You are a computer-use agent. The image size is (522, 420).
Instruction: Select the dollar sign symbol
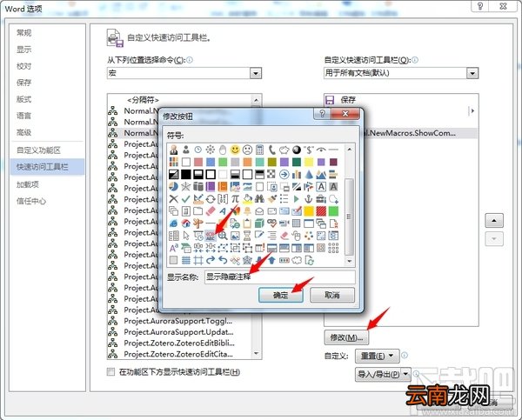pyautogui.click(x=309, y=150)
